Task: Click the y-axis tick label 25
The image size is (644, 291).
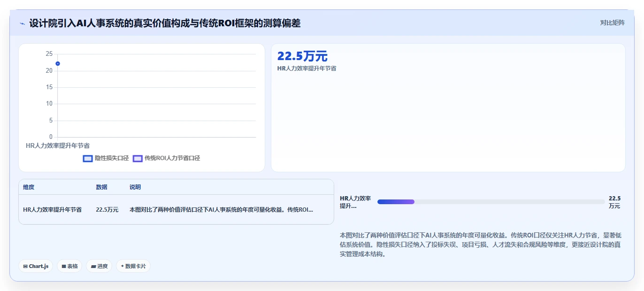Action: 49,54
